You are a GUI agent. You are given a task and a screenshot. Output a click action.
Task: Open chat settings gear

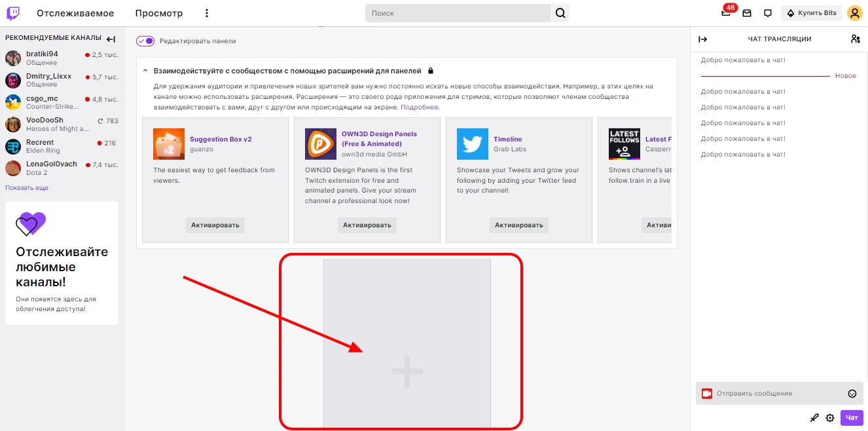(x=830, y=418)
